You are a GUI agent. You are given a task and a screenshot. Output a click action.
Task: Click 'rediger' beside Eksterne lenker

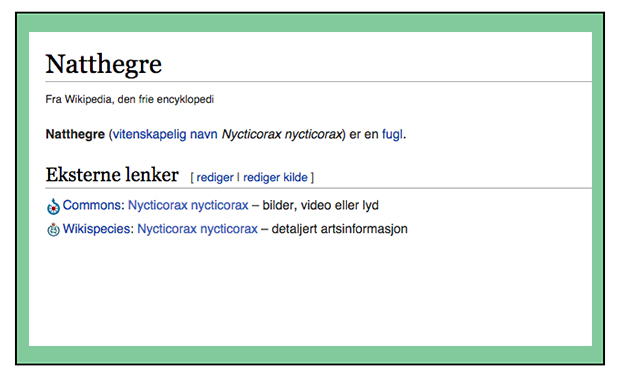tap(215, 178)
